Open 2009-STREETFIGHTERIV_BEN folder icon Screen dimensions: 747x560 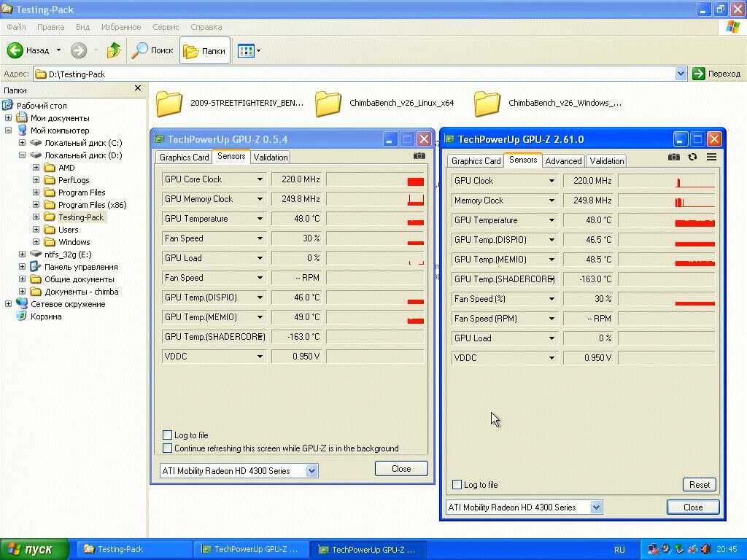pyautogui.click(x=169, y=104)
